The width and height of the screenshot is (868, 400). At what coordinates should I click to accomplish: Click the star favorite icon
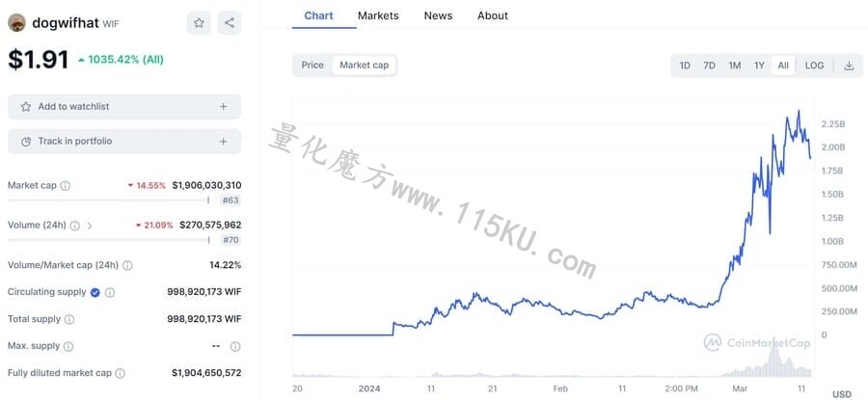(x=199, y=23)
